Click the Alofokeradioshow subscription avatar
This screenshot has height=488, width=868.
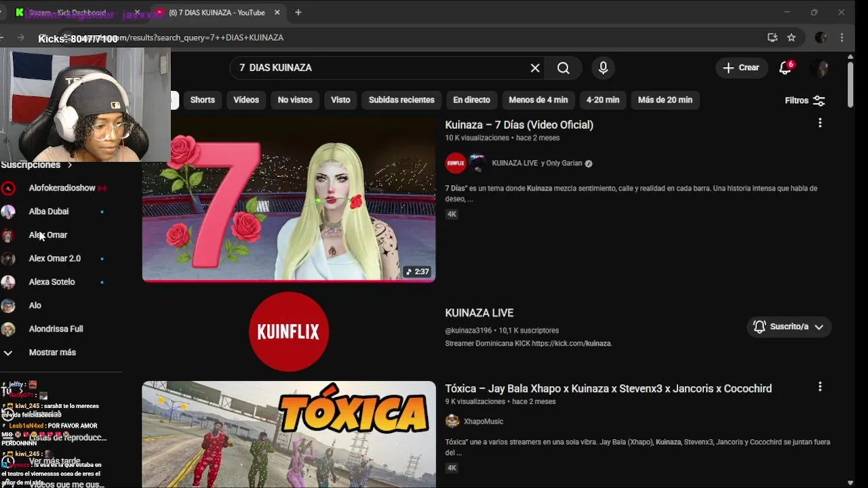8,188
